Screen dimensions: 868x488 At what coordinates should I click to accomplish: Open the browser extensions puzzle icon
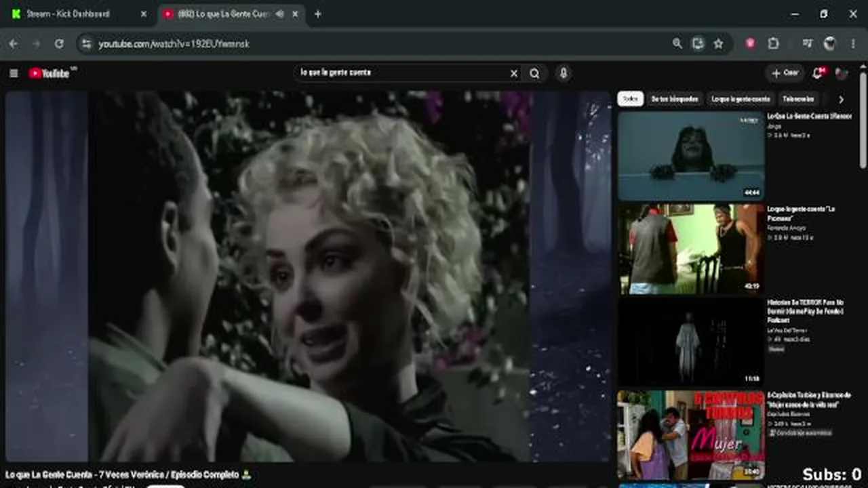click(773, 43)
